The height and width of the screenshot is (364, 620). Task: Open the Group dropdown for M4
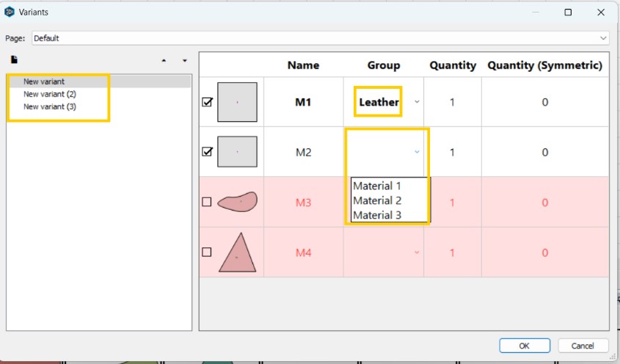[417, 252]
